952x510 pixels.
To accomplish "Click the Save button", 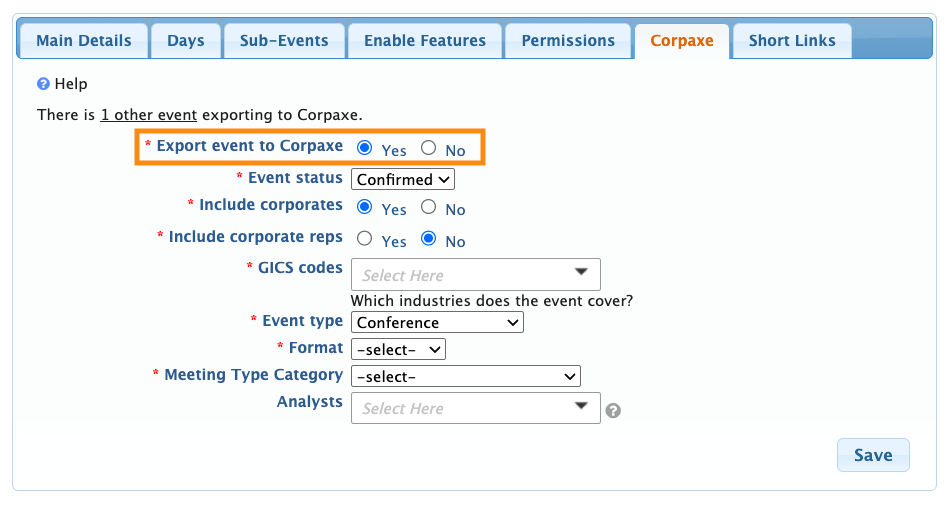I will (872, 455).
